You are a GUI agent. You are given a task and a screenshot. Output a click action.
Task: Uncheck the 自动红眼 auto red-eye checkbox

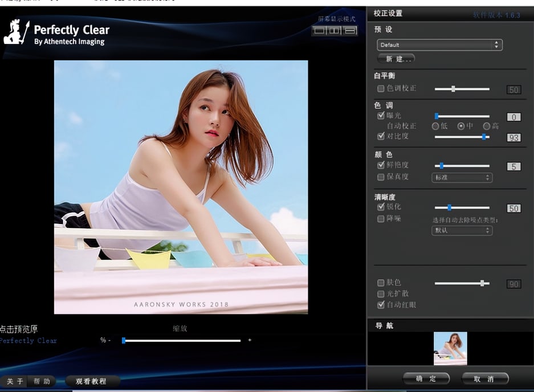coord(381,305)
